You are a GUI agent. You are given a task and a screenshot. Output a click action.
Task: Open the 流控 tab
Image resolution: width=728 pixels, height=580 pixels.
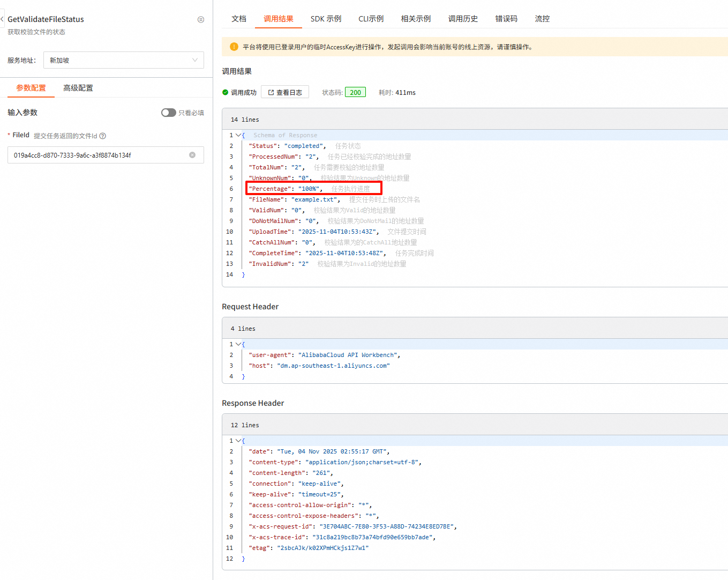(543, 19)
